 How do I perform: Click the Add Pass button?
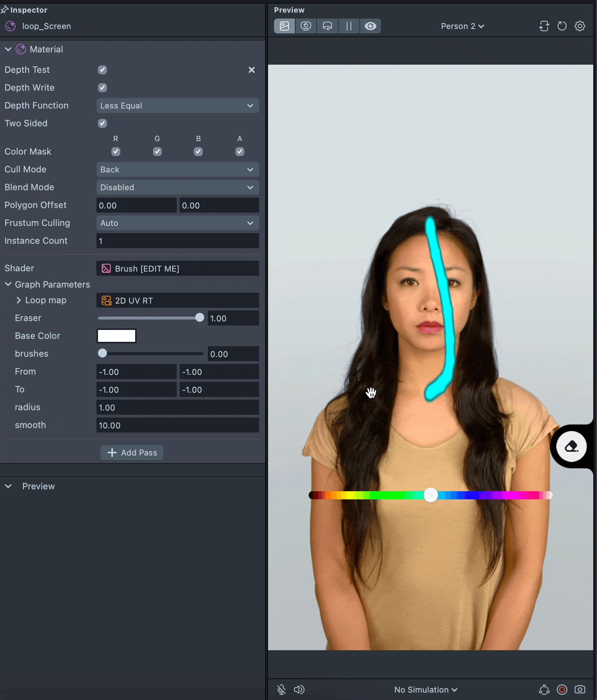pyautogui.click(x=132, y=453)
